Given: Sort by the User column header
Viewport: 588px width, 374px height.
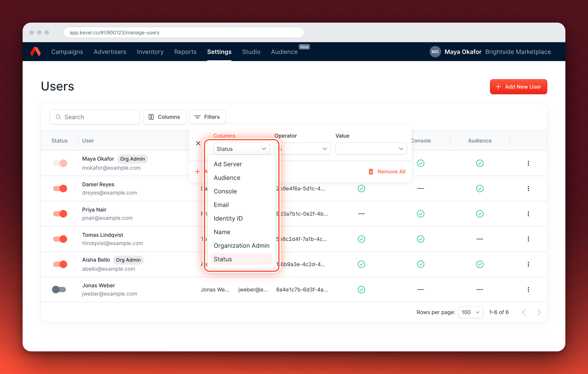Looking at the screenshot, I should point(88,141).
